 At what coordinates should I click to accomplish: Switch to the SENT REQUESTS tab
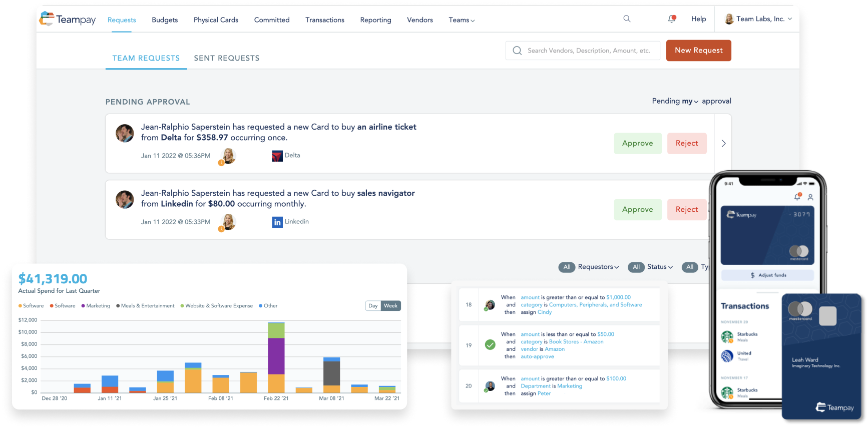227,58
